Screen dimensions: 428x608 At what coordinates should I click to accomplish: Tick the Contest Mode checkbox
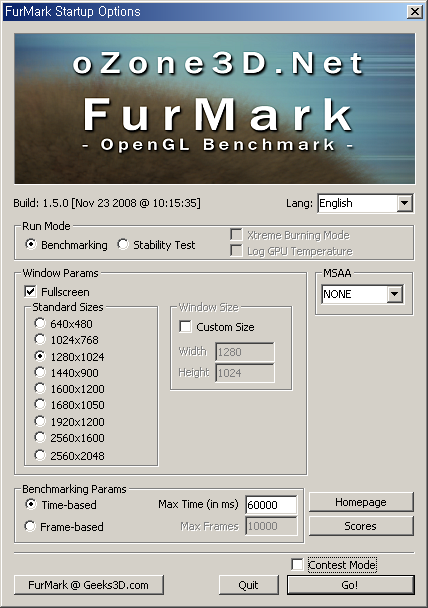click(x=297, y=565)
